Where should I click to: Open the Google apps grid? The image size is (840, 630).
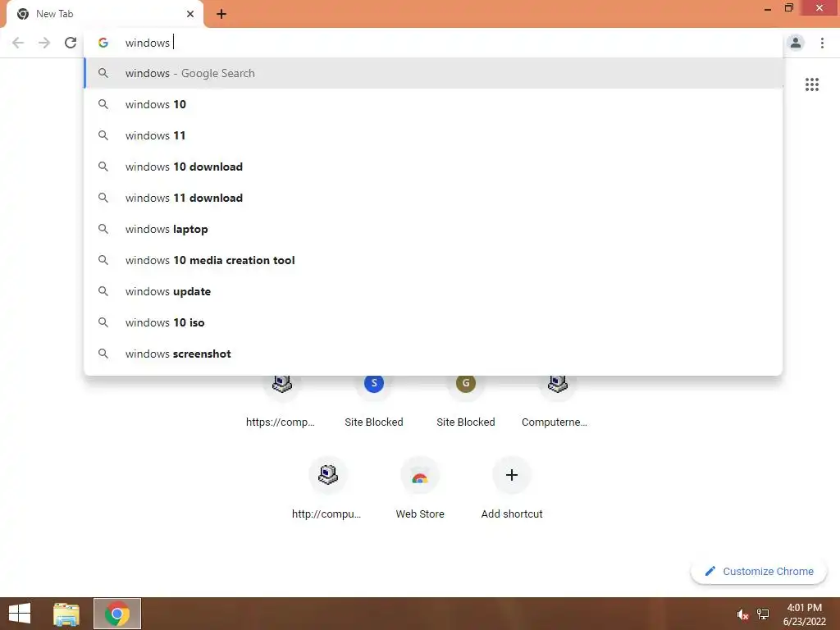pyautogui.click(x=811, y=84)
